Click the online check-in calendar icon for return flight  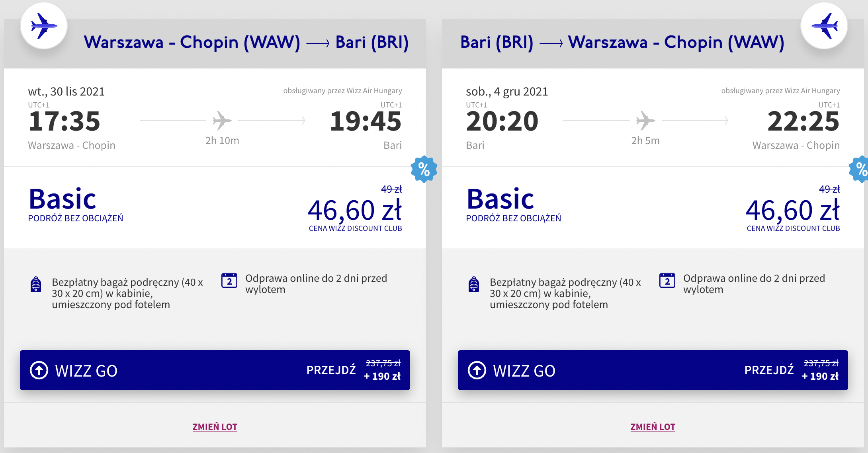click(x=667, y=281)
